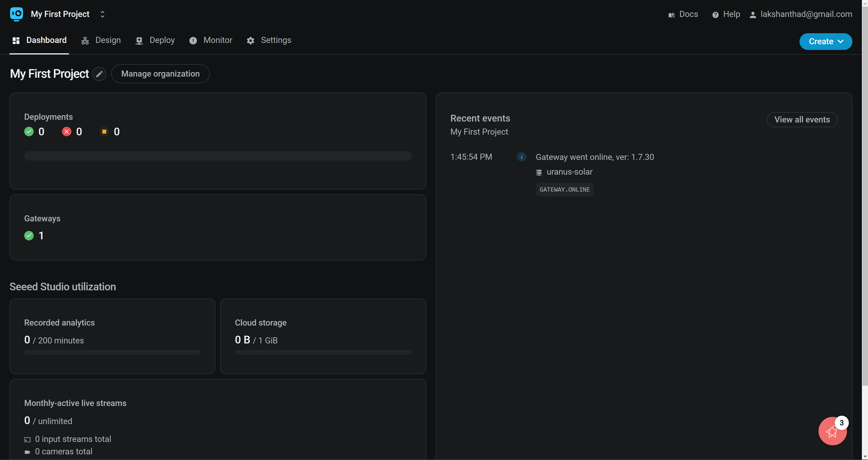Open the Create dropdown button

click(826, 41)
